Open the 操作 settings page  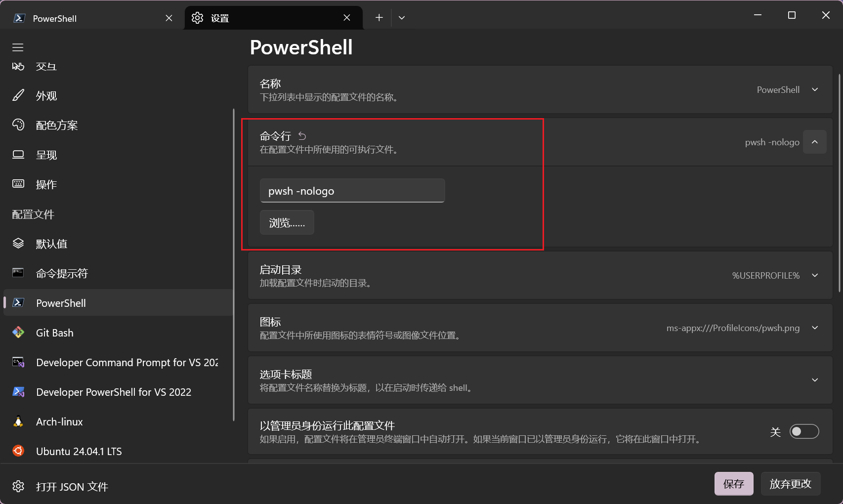(118, 184)
